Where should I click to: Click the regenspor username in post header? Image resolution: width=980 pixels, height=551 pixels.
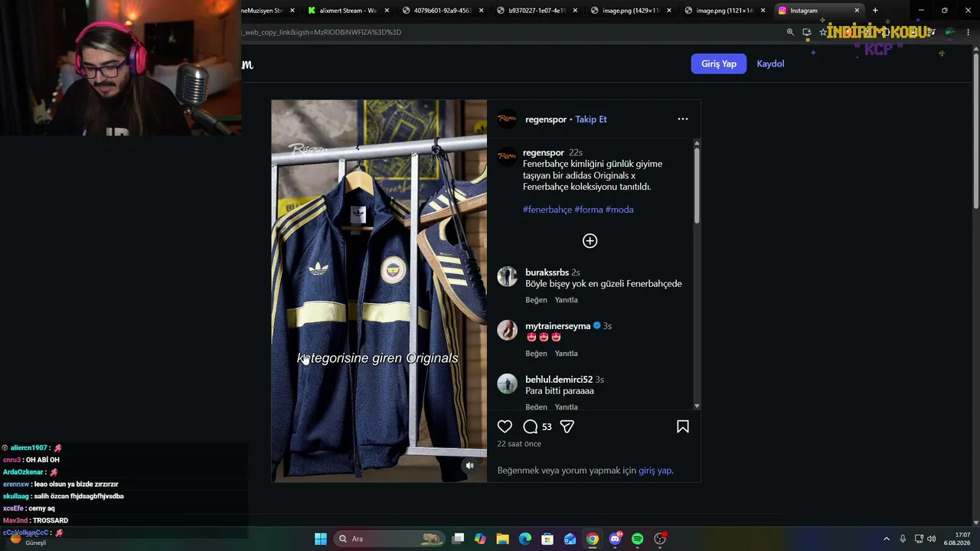click(546, 119)
